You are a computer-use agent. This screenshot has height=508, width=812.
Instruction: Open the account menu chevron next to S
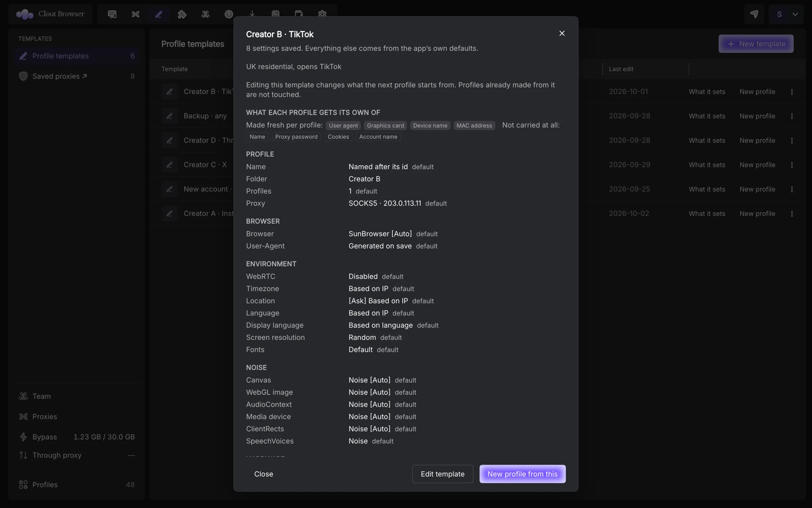click(795, 14)
